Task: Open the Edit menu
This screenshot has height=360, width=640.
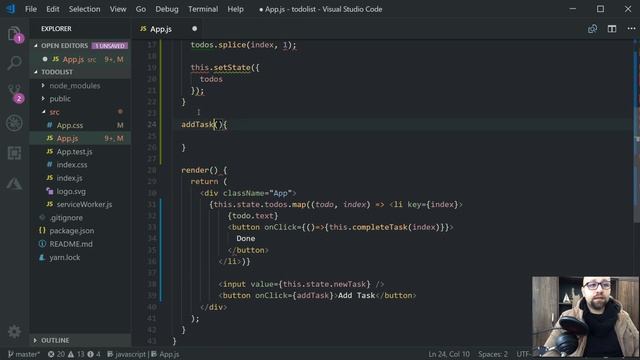Action: click(53, 9)
